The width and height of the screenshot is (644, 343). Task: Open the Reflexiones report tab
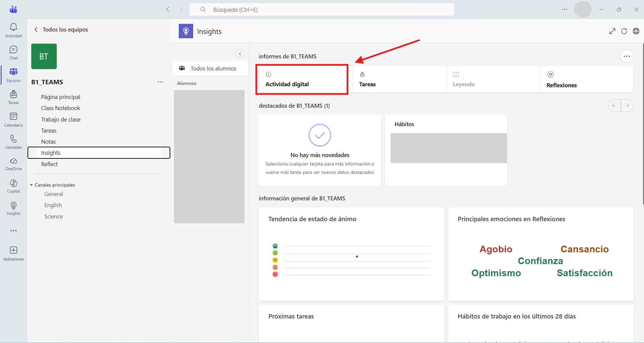pyautogui.click(x=587, y=79)
